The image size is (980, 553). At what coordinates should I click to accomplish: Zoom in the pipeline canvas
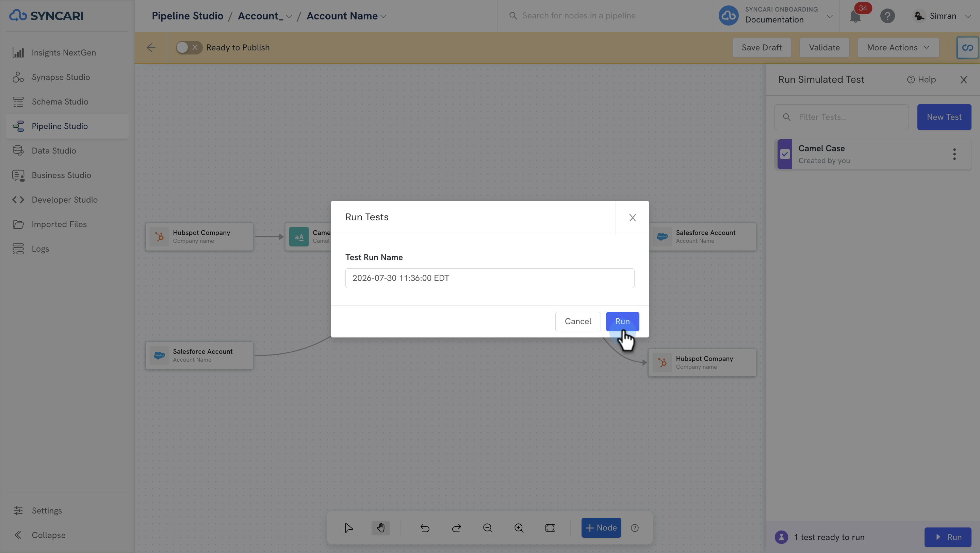[x=519, y=528]
